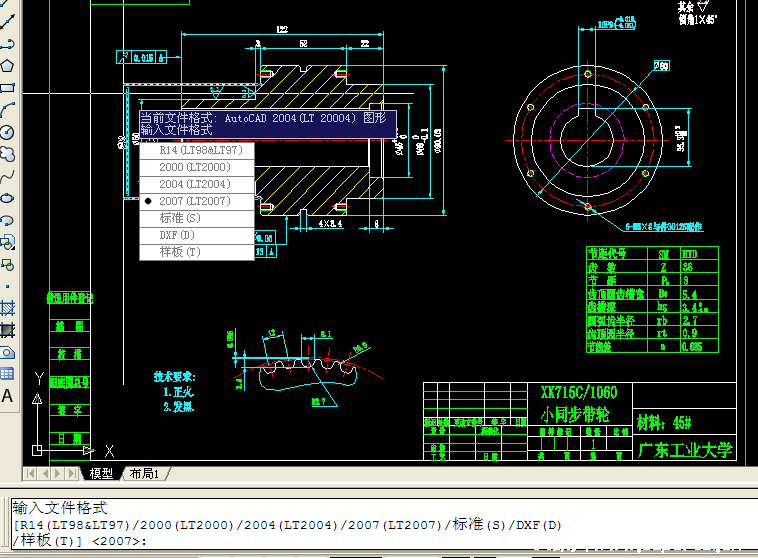Choose R14 (LT98&LT97) file format

coord(197,150)
